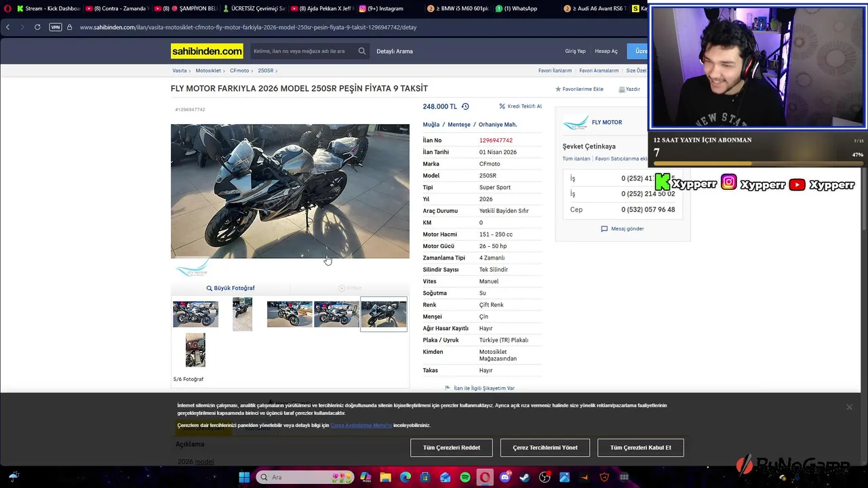
Task: Click Çerez Tercihlerimi Yönet button
Action: click(545, 447)
